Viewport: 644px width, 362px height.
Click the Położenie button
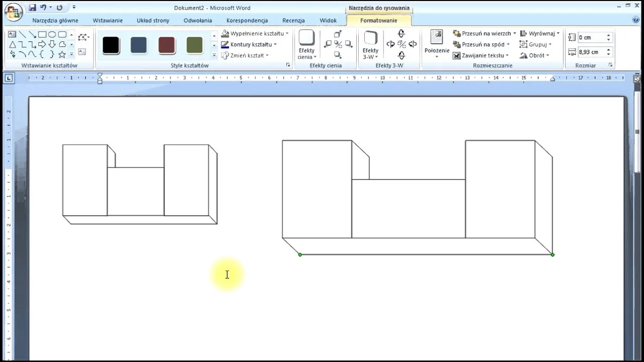[437, 44]
